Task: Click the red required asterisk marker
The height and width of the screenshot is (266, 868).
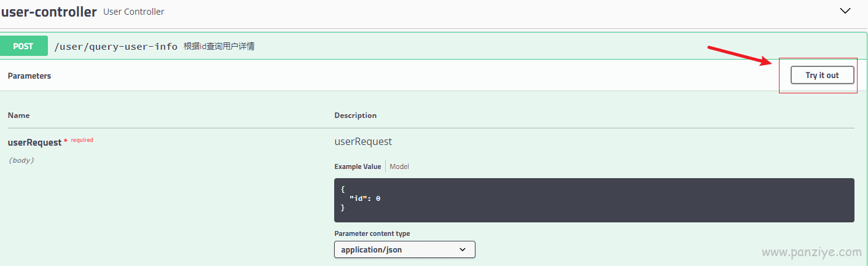Action: 66,142
